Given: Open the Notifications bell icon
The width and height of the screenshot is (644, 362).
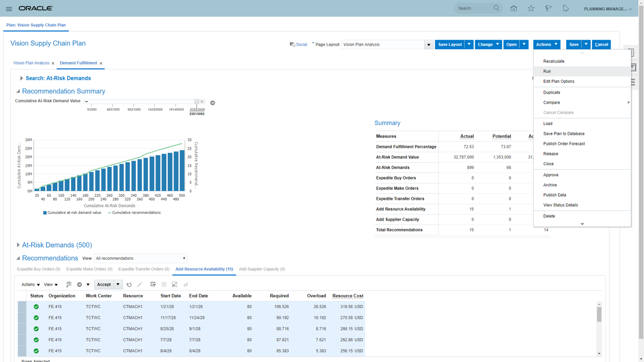Looking at the screenshot, I should [x=566, y=9].
